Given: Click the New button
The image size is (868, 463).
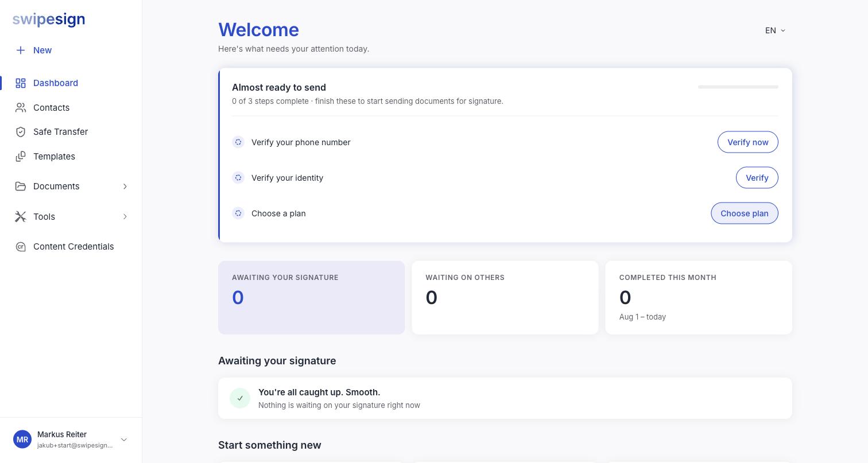Looking at the screenshot, I should [x=34, y=50].
